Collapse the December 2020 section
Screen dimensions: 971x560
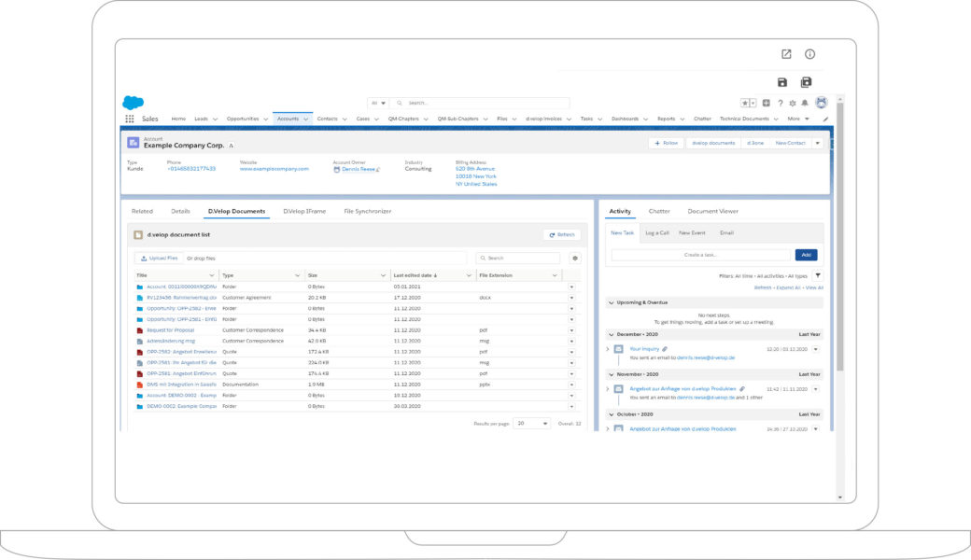pos(612,334)
